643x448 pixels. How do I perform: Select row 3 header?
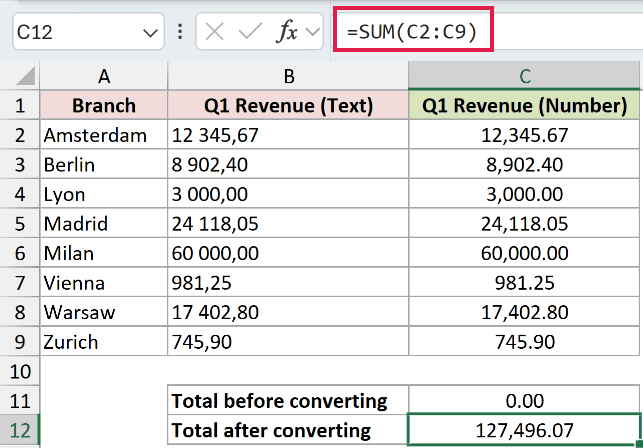pos(20,165)
